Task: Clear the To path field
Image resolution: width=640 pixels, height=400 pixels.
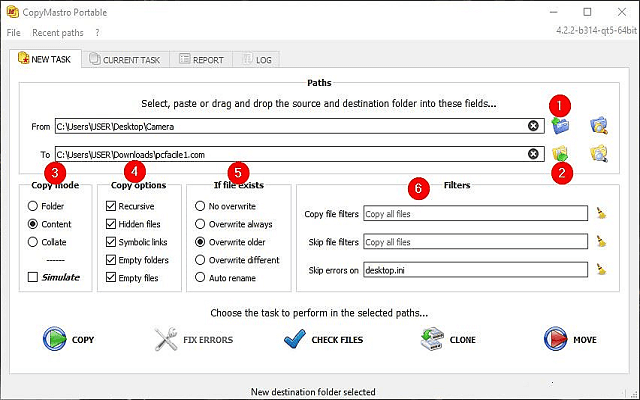Action: pos(534,154)
